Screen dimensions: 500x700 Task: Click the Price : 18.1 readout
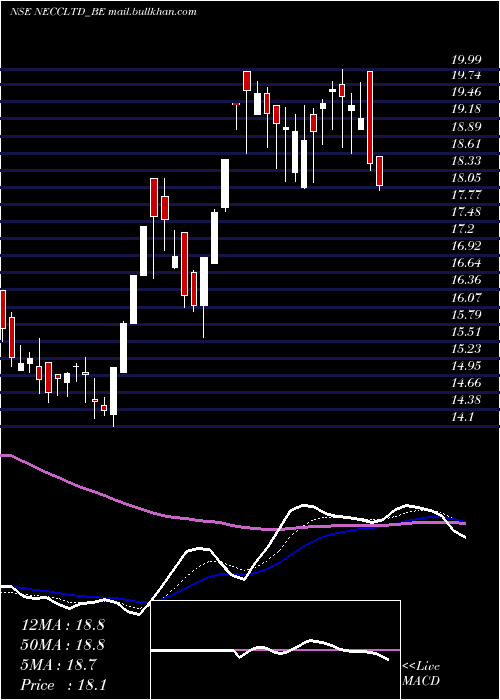pos(63,685)
